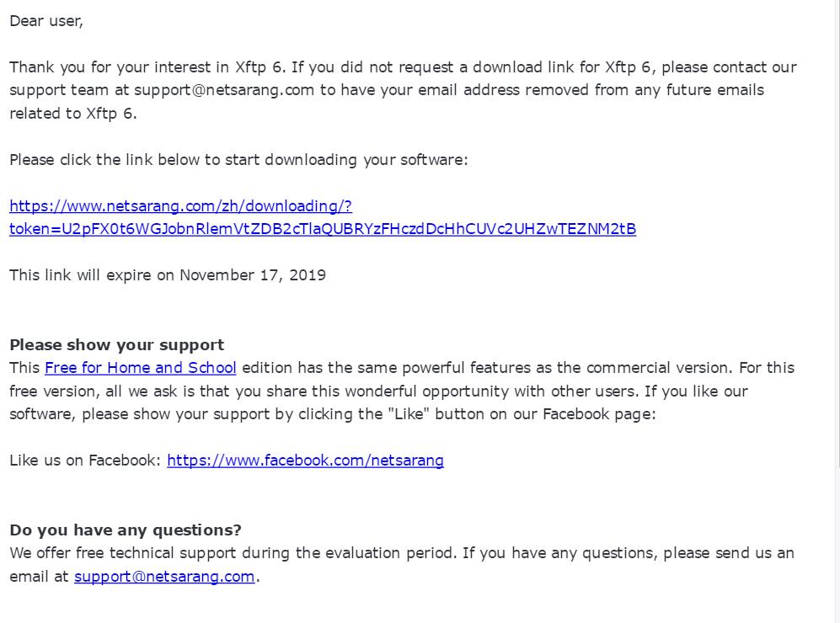The image size is (840, 623).
Task: Click the vertical scrollbar at the window edge
Action: (x=837, y=311)
